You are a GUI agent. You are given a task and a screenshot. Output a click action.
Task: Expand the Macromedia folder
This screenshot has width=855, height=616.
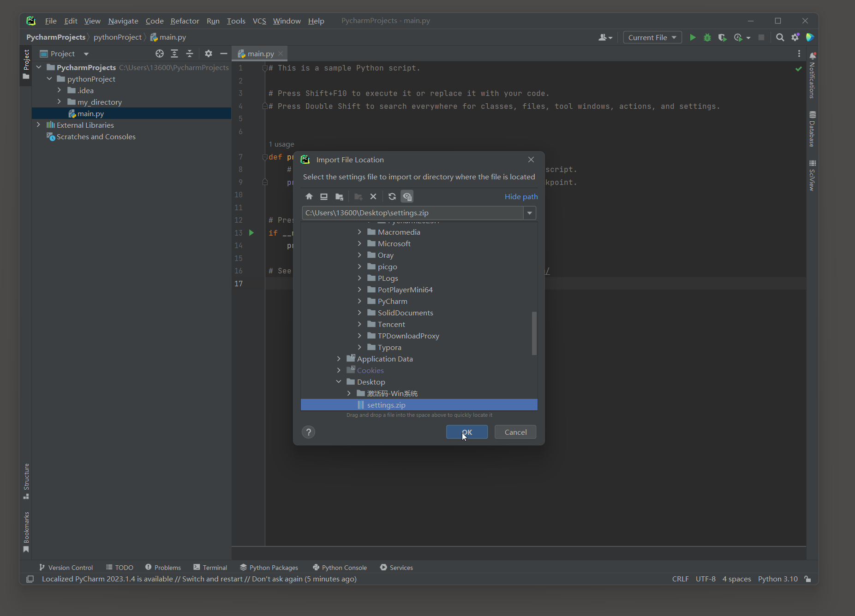[359, 232]
